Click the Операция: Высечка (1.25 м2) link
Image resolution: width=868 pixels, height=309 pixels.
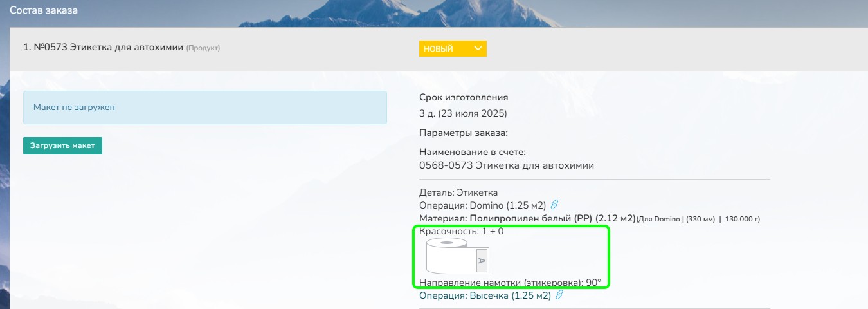click(485, 296)
